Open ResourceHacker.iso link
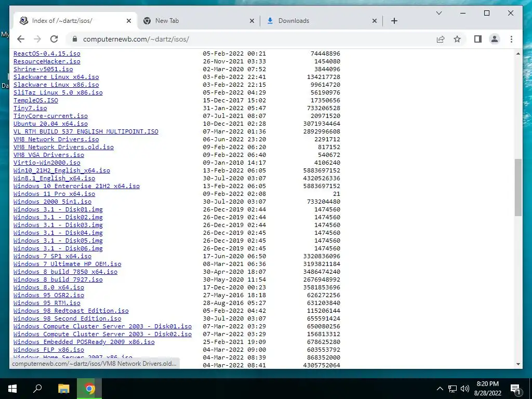Screen dimensions: 532x399 47,61
